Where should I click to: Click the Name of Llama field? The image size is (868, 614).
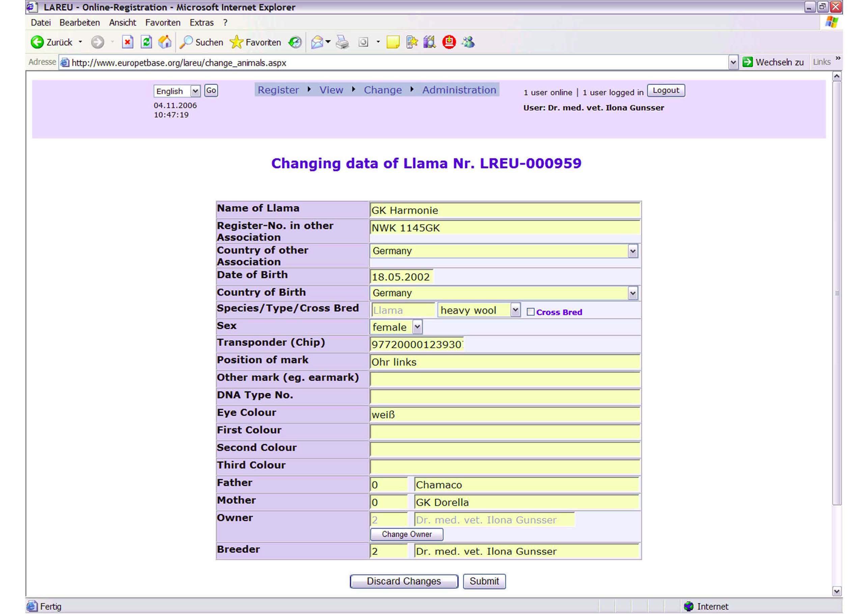505,210
